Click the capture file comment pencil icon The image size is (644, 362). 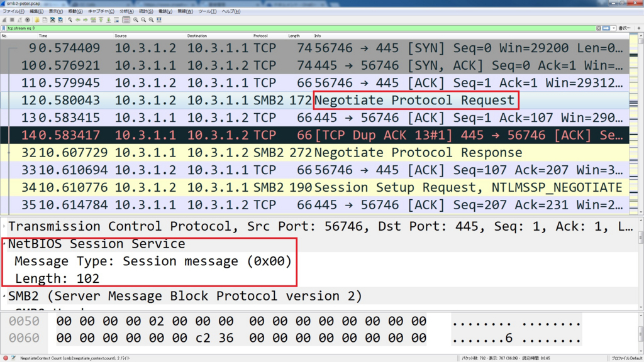click(x=14, y=358)
